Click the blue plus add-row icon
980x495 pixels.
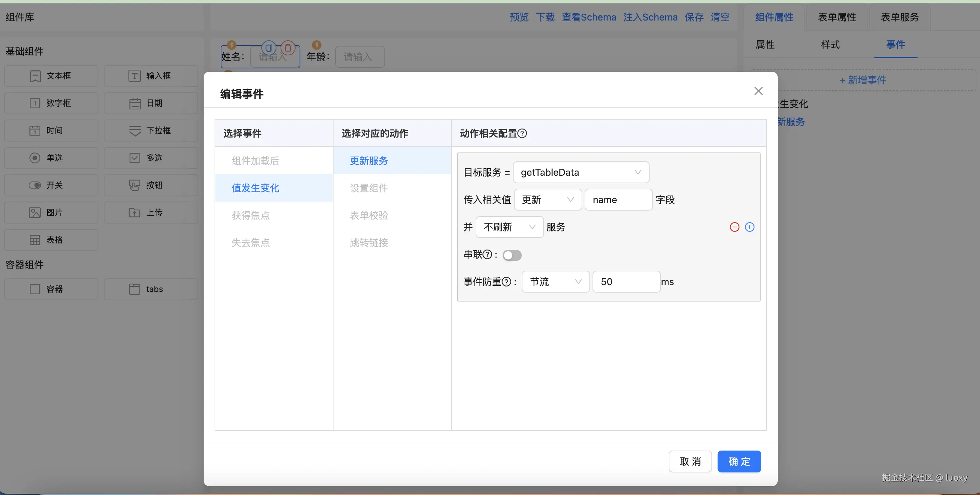click(x=749, y=227)
